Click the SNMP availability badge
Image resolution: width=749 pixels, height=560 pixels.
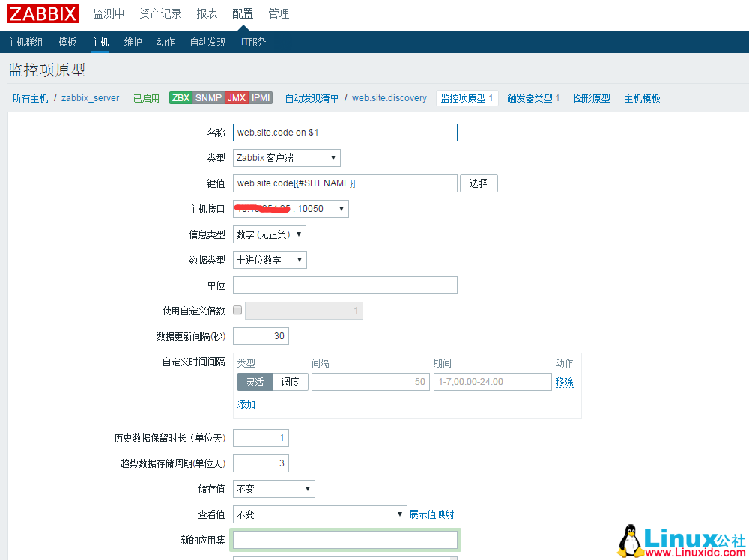pos(208,98)
